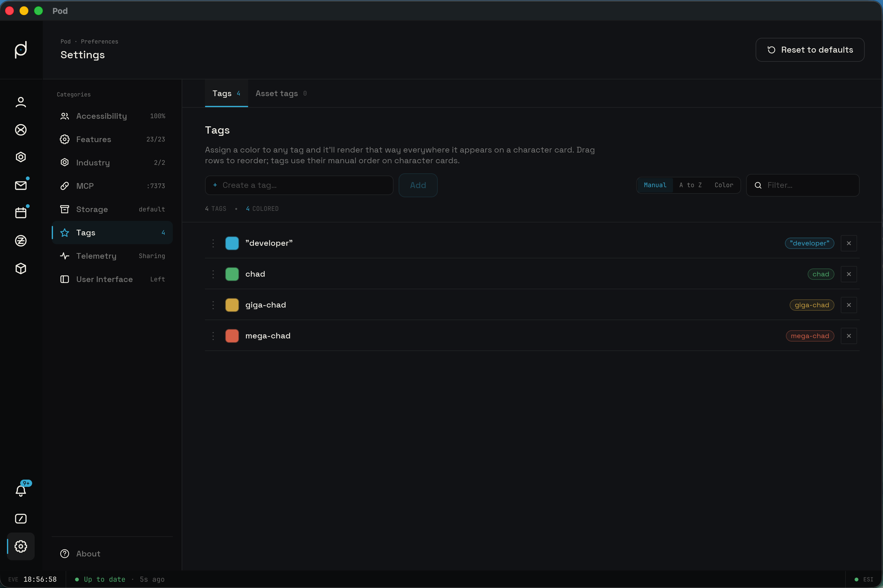Image resolution: width=883 pixels, height=588 pixels.
Task: Click the Accessibility category icon
Action: 65,116
